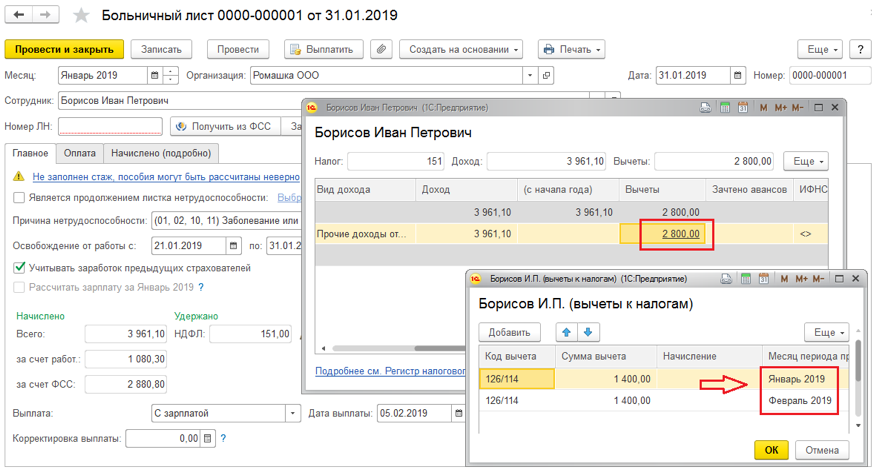Click M+ in Борисов Иван Петрович window

click(x=780, y=108)
